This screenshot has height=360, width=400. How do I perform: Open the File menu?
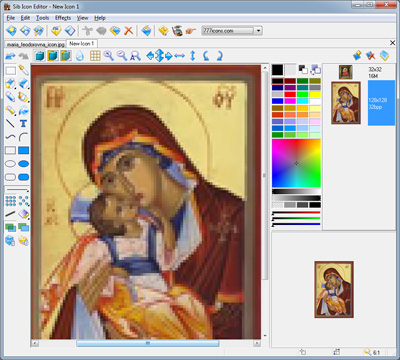click(11, 18)
